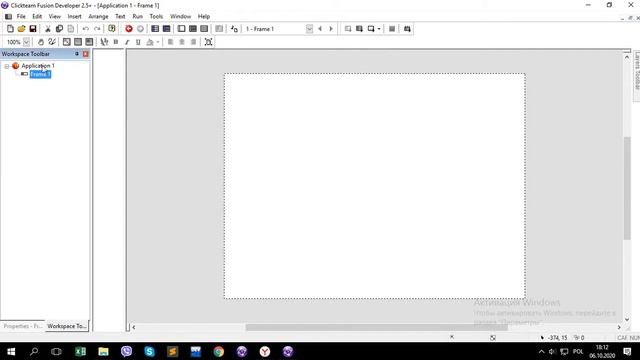Go to next frame arrow
The width and height of the screenshot is (640, 360).
pos(331,29)
